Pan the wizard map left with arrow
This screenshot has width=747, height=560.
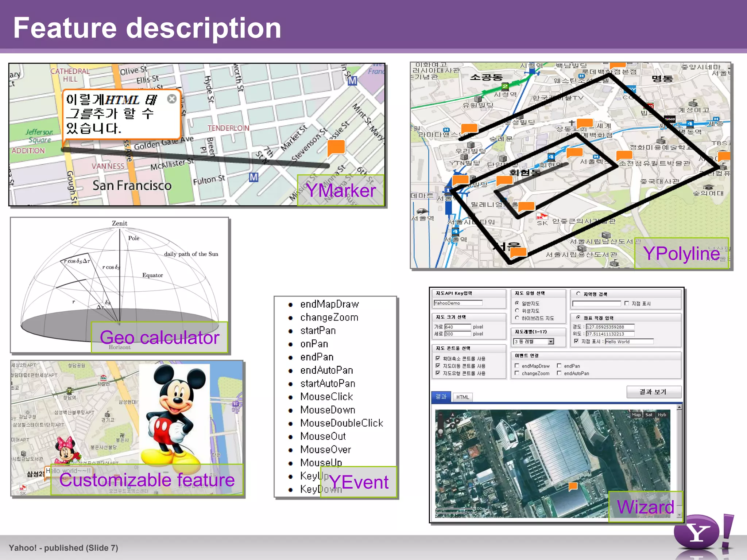(x=448, y=421)
